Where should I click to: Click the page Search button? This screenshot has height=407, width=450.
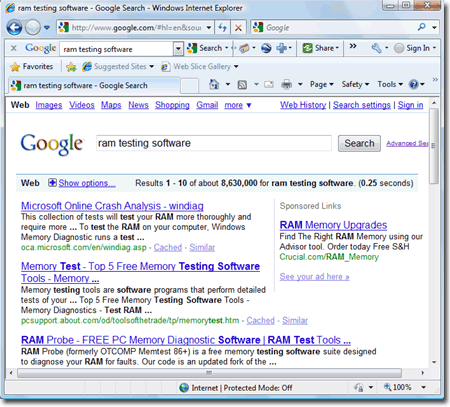(x=359, y=143)
